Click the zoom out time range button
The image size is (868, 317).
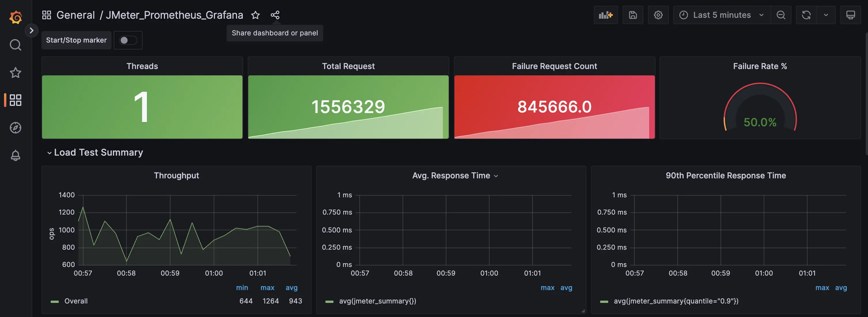781,15
